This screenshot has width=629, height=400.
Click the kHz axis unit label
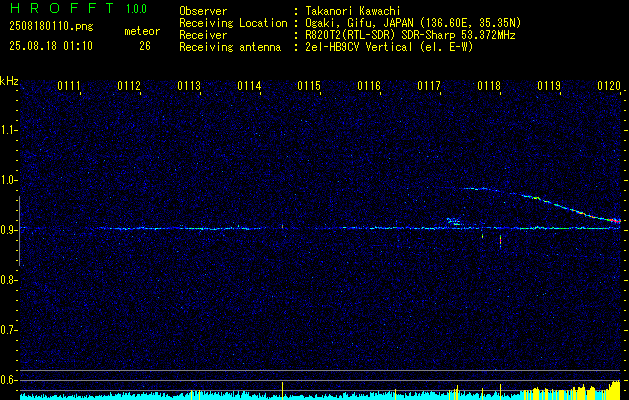pyautogui.click(x=9, y=81)
